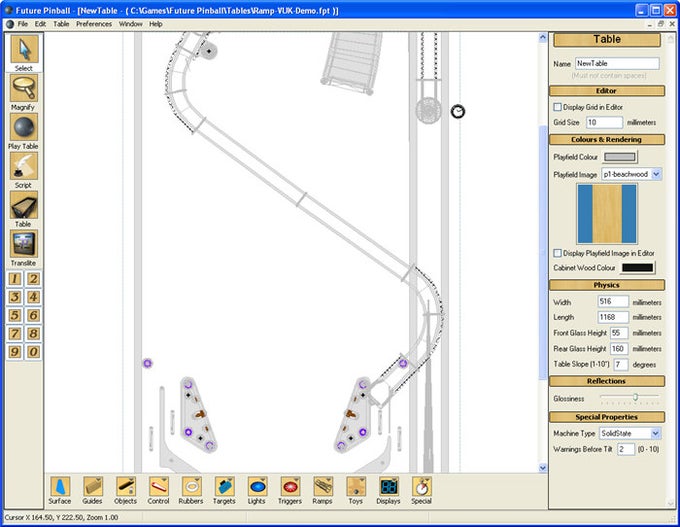Click the playfield image preview thumbnail

click(607, 213)
